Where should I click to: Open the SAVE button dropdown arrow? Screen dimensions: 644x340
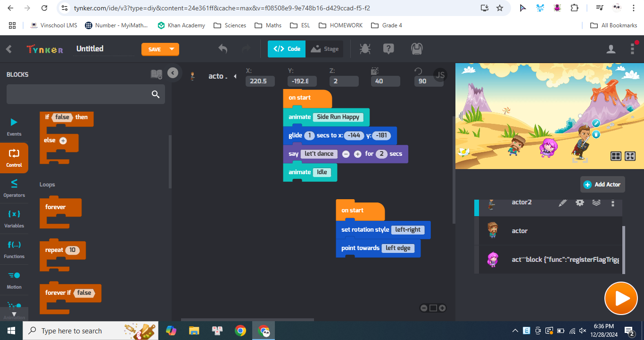(172, 49)
